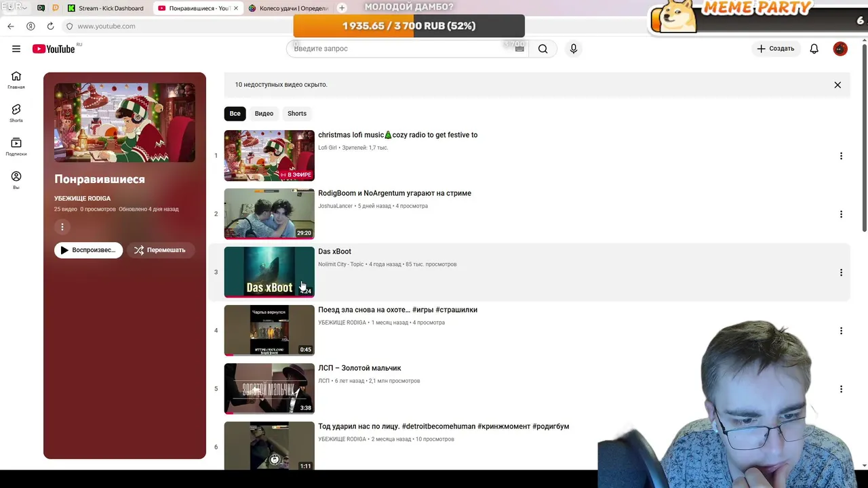Click the playlist title Понравившиеся

click(100, 180)
